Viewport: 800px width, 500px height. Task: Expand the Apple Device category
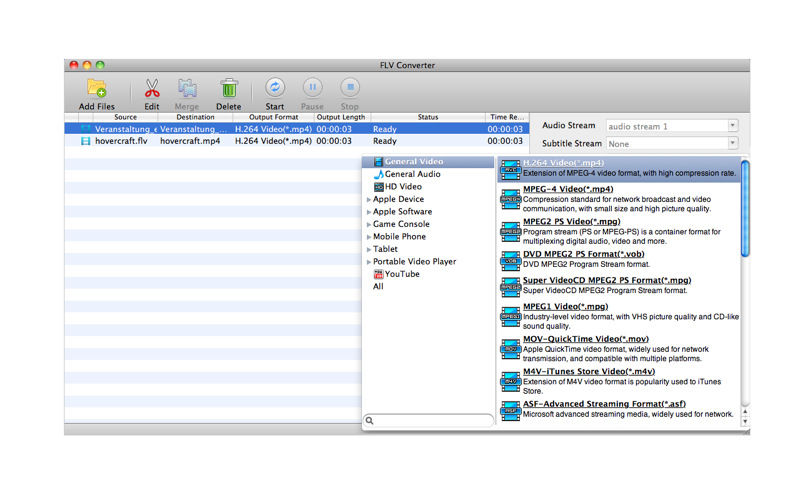[x=369, y=199]
